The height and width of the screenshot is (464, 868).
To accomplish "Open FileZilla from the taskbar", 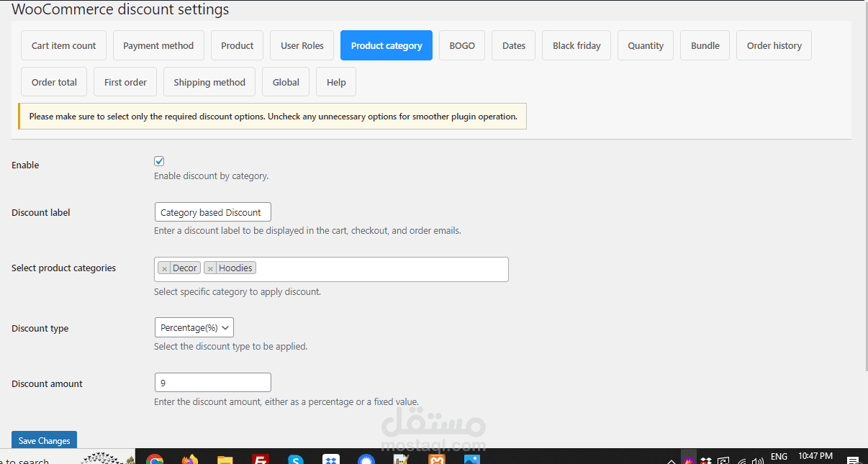I will [261, 460].
